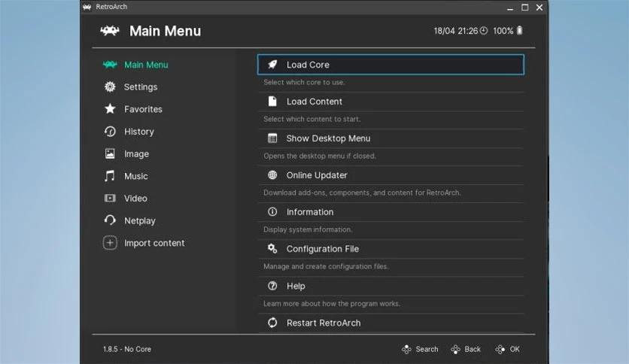Click the 'Select which content to start.' description
This screenshot has width=629, height=364.
pos(311,119)
